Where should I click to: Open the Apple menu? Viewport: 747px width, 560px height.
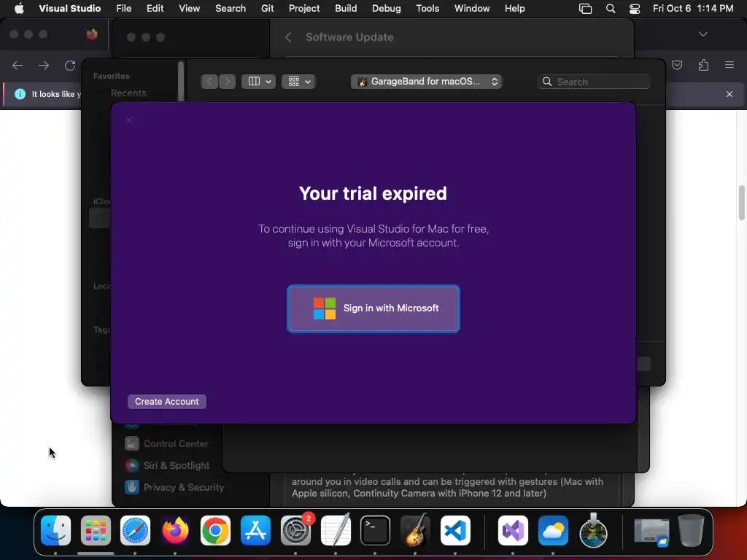(x=19, y=8)
